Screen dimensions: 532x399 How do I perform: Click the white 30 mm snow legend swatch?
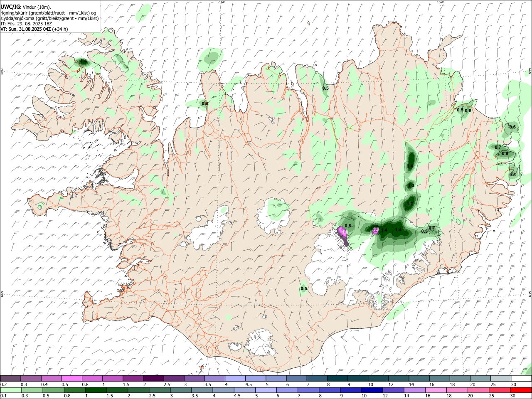[521, 378]
